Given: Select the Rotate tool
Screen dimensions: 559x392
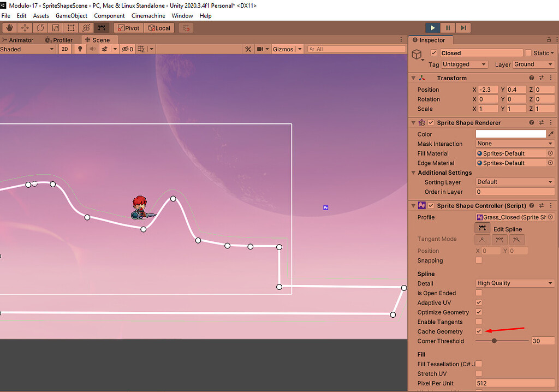Looking at the screenshot, I should 39,28.
